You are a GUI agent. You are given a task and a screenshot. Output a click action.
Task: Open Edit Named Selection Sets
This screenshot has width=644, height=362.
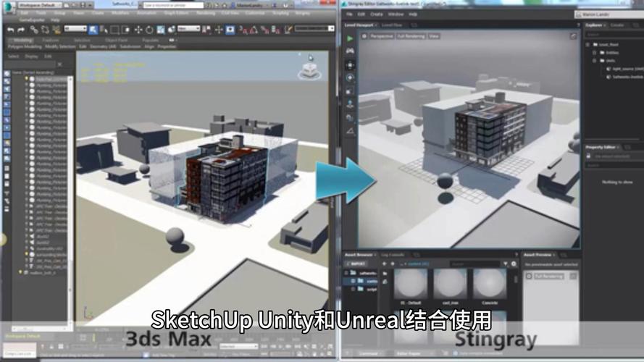coord(288,30)
